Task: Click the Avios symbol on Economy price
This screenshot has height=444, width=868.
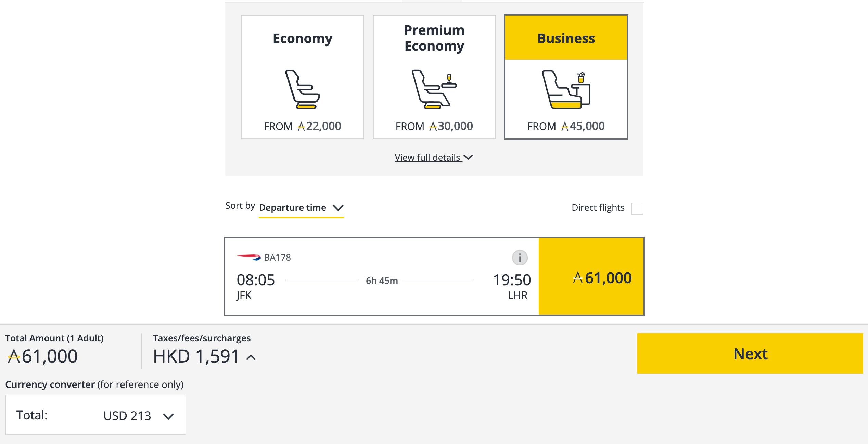Action: [301, 126]
